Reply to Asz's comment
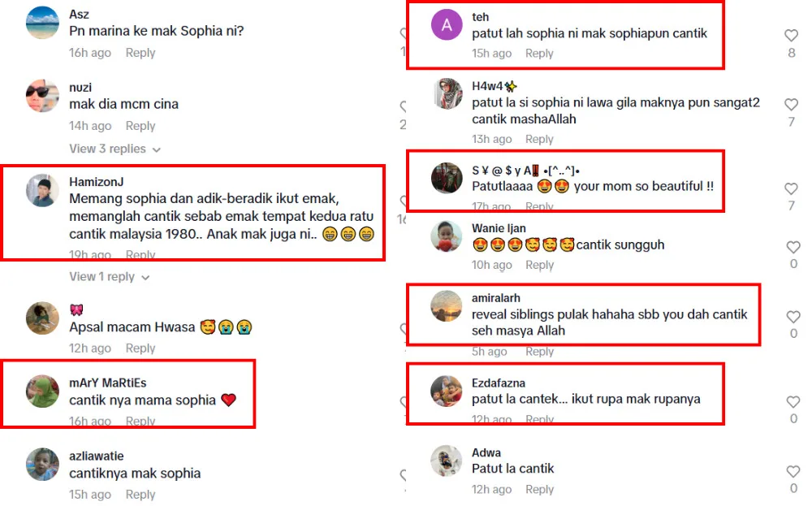 pos(140,53)
